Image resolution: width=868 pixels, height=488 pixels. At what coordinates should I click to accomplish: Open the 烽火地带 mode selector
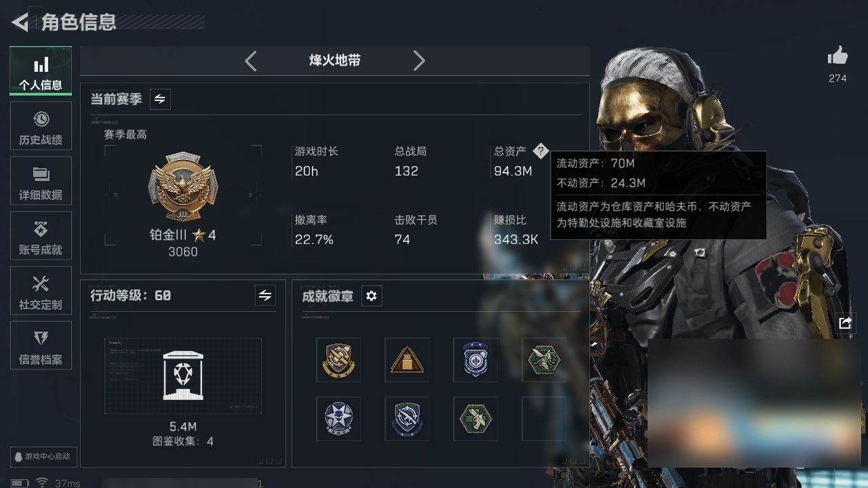[335, 60]
